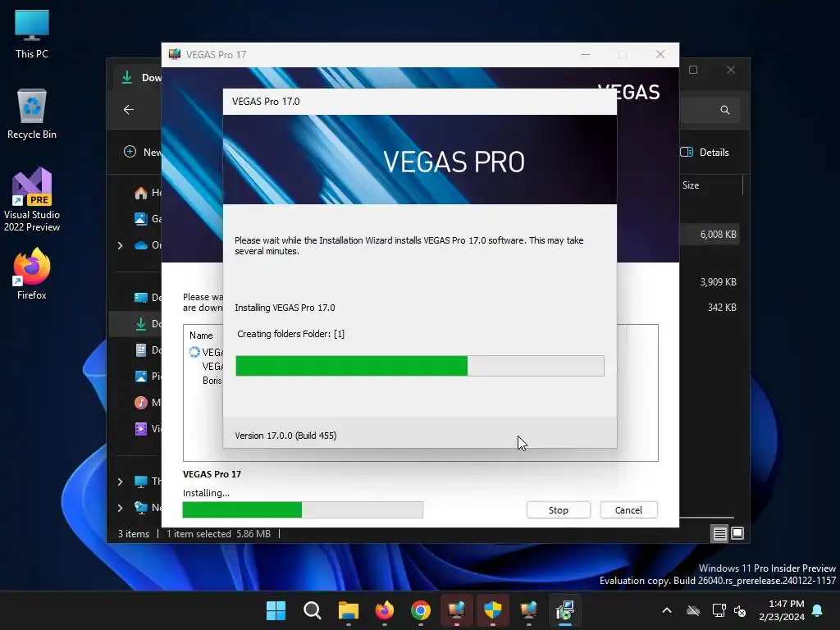Viewport: 840px width, 630px height.
Task: Open Details pane in File Explorer
Action: 705,152
